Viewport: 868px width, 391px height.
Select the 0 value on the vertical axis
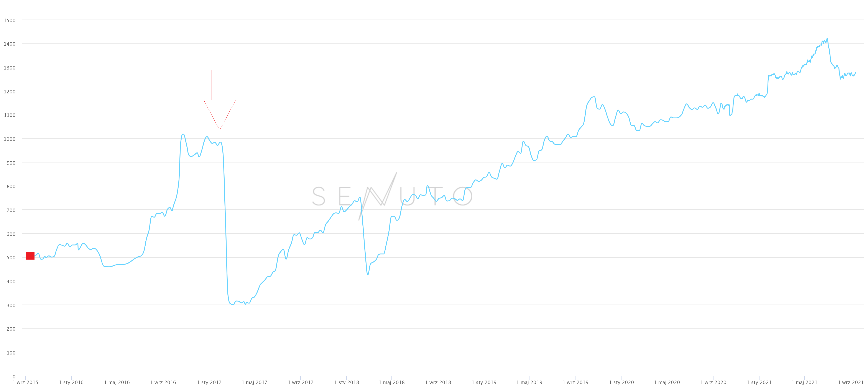point(14,376)
